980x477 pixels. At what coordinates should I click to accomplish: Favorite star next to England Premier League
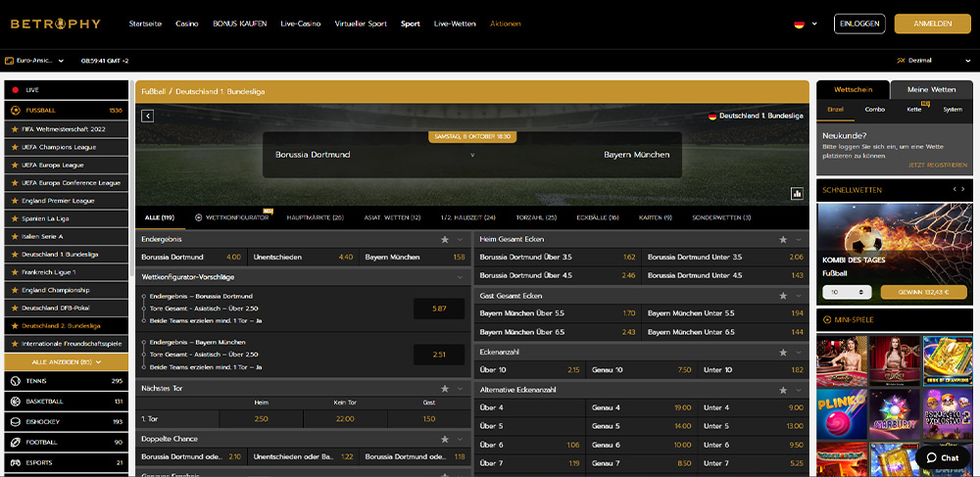(15, 201)
